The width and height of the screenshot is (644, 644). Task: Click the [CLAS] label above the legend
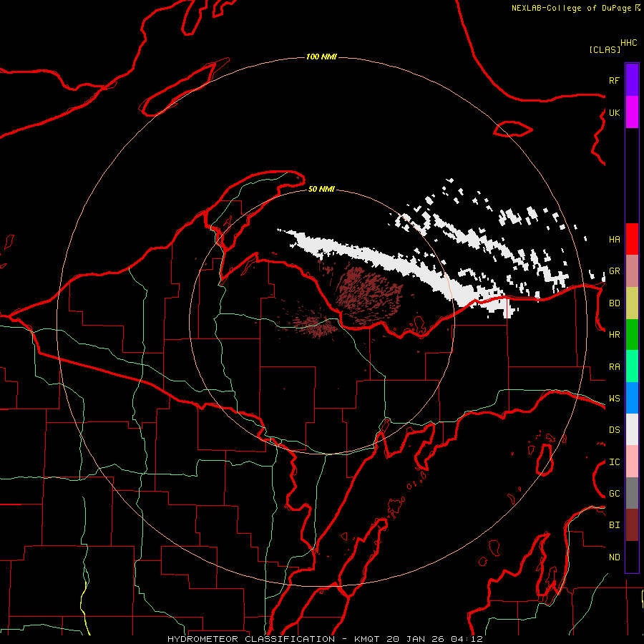pos(604,49)
